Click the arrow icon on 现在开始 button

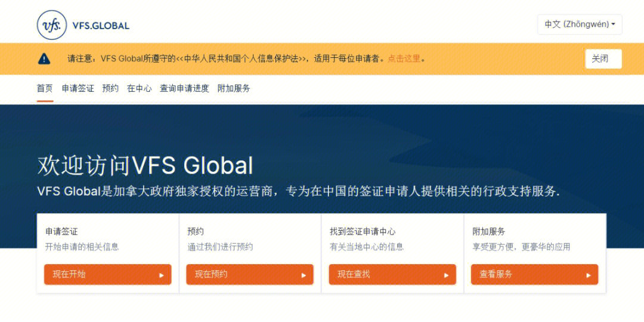click(162, 275)
